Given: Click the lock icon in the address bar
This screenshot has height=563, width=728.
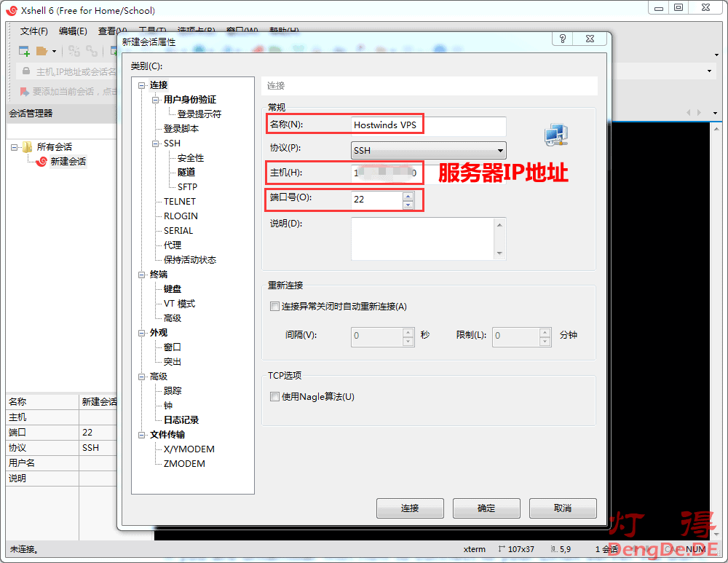Looking at the screenshot, I should 26,71.
